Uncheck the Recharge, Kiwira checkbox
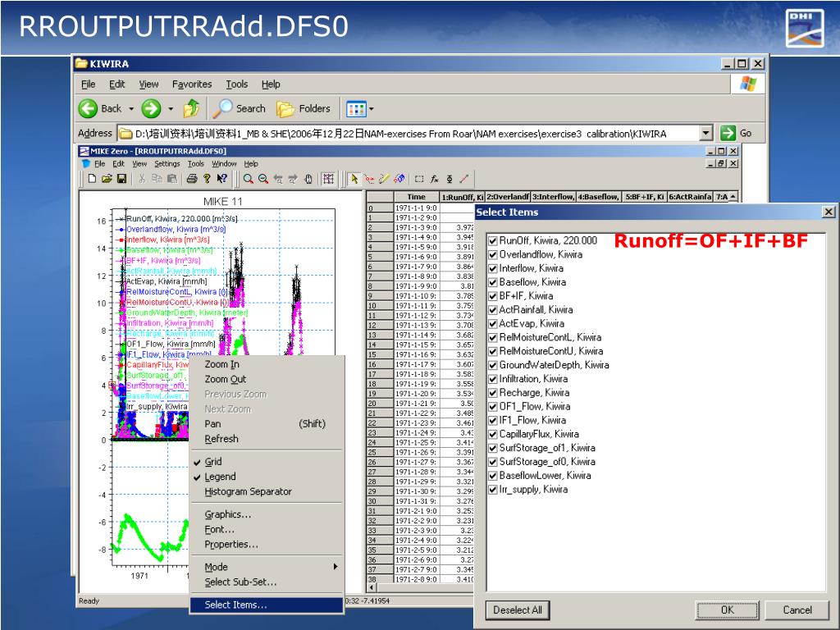Image resolution: width=840 pixels, height=630 pixels. point(493,393)
